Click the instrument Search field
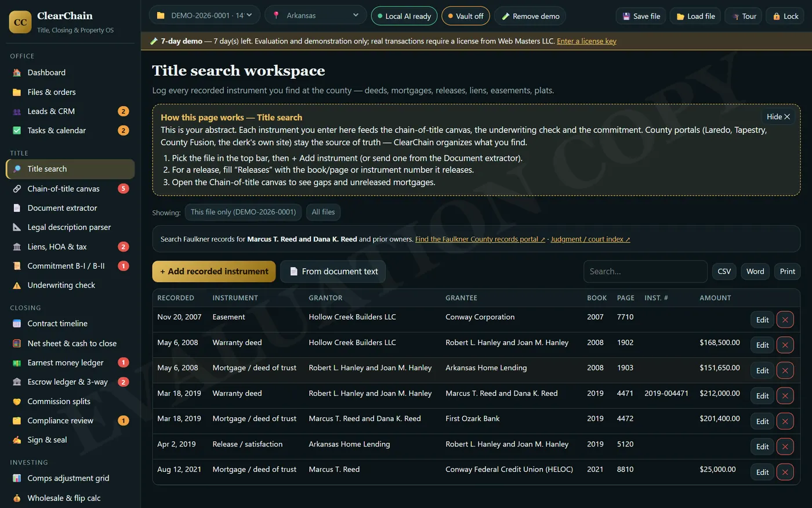Screen dimensions: 812x508 click(645, 271)
